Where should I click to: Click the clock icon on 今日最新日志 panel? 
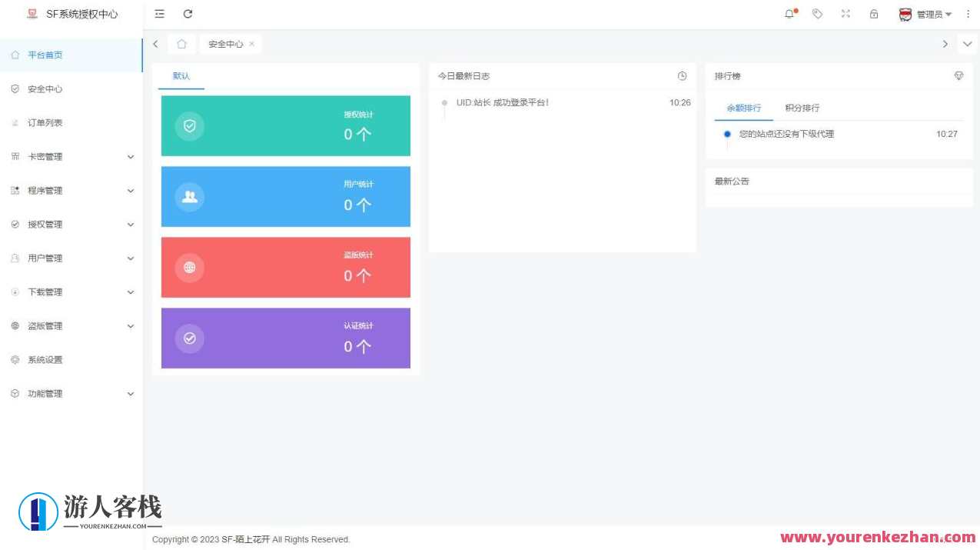[682, 75]
